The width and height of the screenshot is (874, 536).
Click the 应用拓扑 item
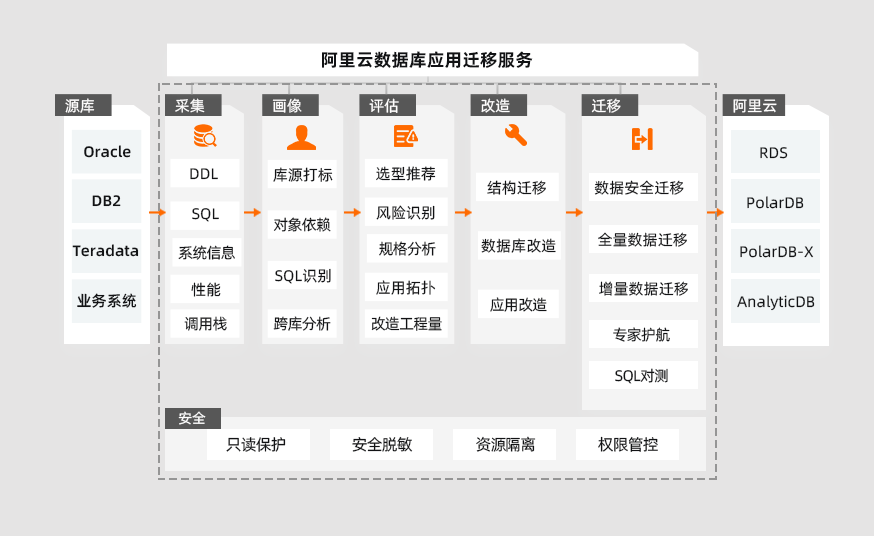click(x=406, y=287)
